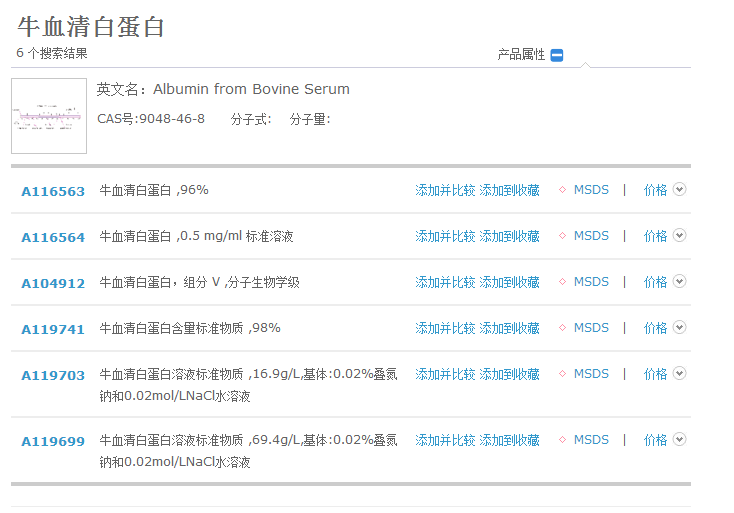The height and width of the screenshot is (513, 734).
Task: Open MSDS for A119703
Action: click(x=591, y=374)
